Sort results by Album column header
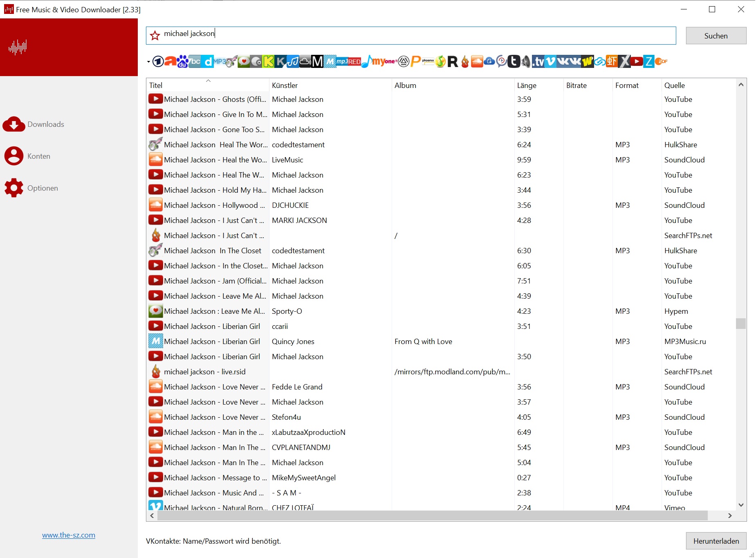This screenshot has height=558, width=756. click(x=453, y=85)
